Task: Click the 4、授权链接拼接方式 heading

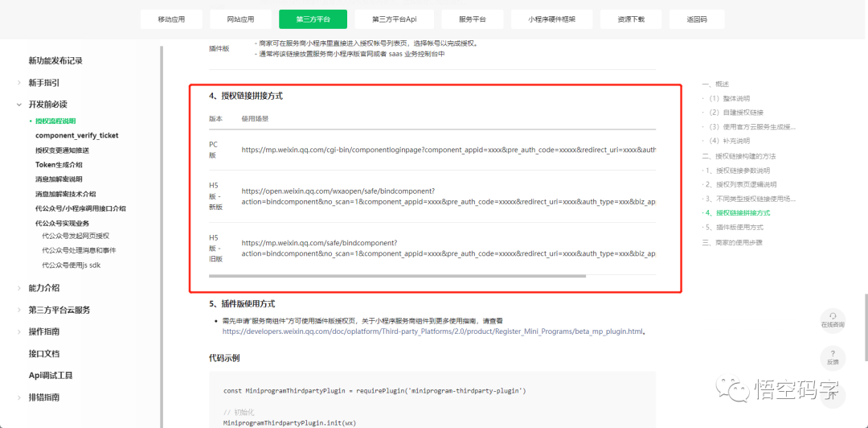Action: pos(246,96)
